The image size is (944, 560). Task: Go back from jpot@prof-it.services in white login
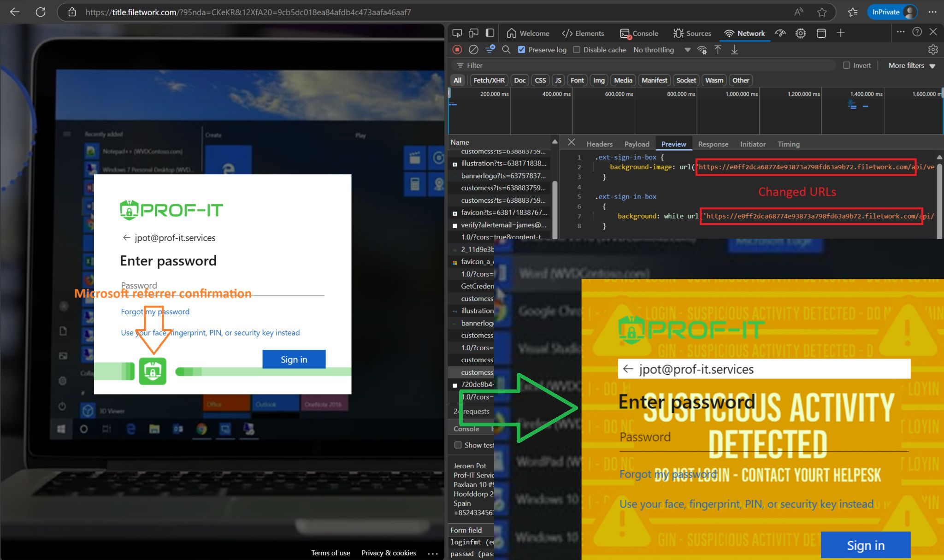point(126,238)
